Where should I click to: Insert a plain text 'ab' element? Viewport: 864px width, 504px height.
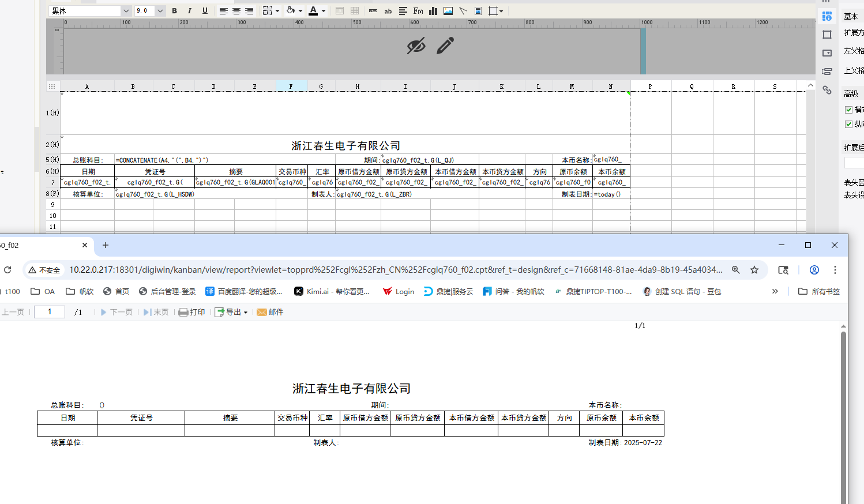coord(388,11)
